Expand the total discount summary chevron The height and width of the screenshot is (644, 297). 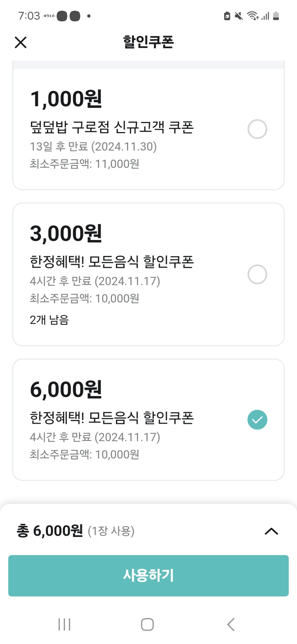pos(271,531)
